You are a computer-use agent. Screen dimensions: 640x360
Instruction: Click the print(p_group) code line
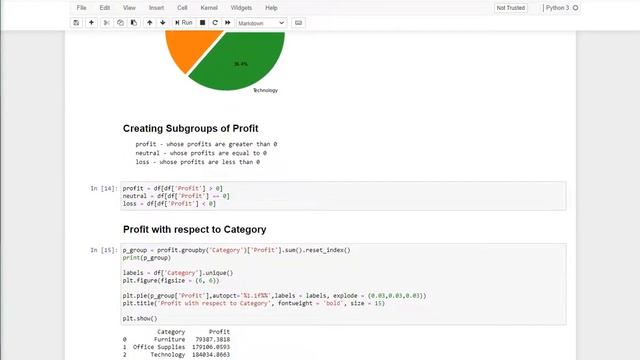(147, 258)
